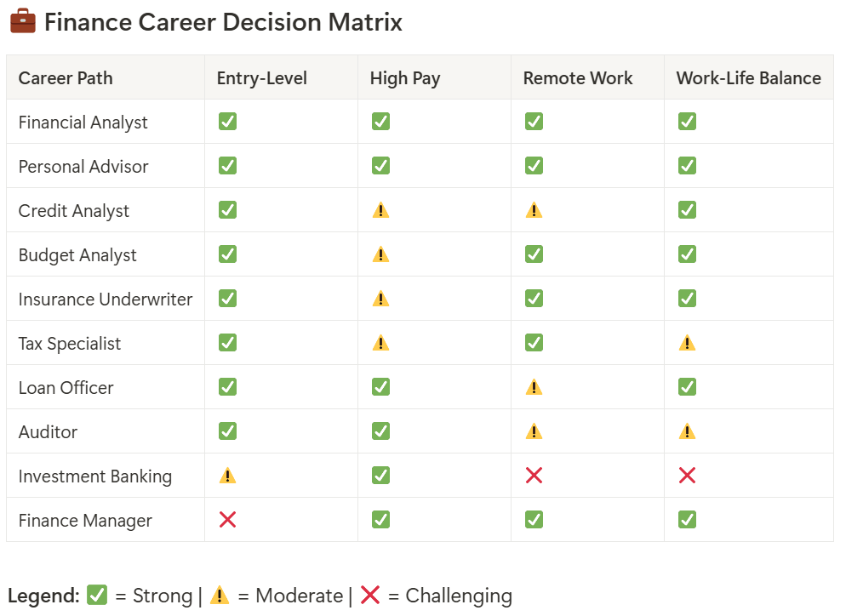Image resolution: width=846 pixels, height=616 pixels.
Task: Select Investment Banking's Remote Work red X
Action: coord(534,476)
